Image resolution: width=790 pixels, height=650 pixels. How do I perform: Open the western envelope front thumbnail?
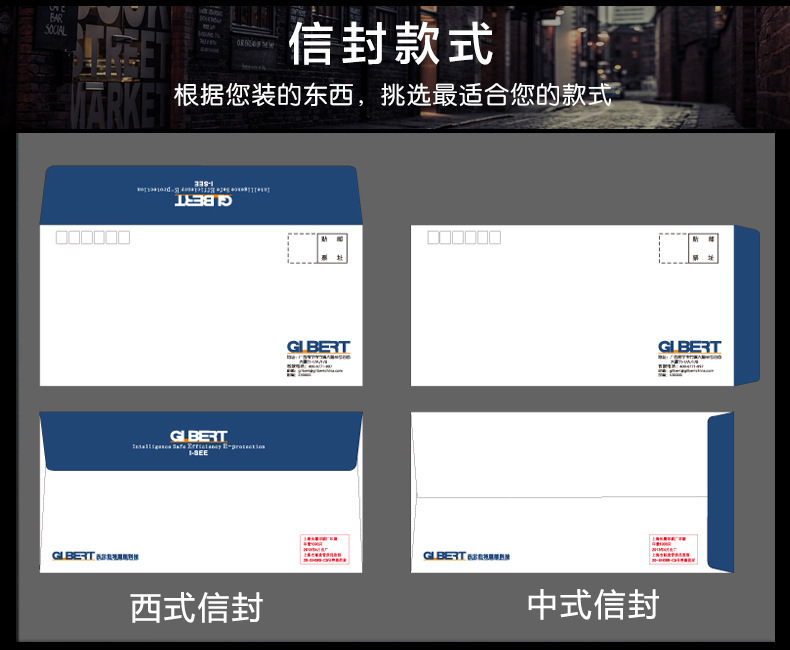click(x=201, y=276)
